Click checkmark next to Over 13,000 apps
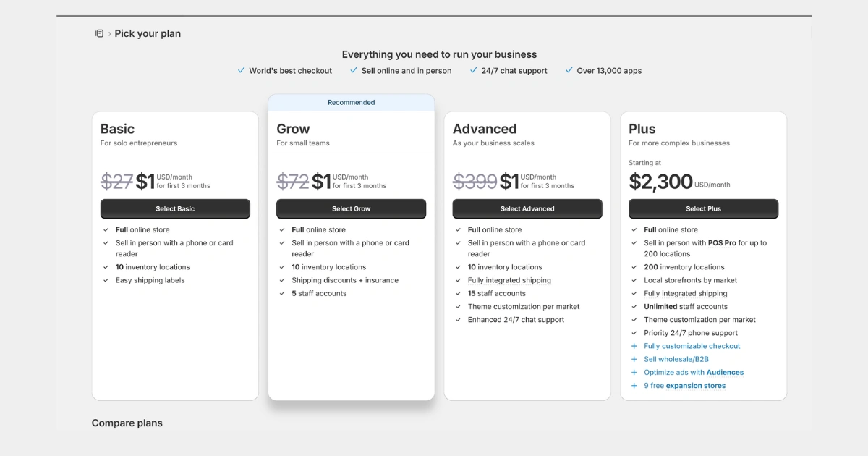This screenshot has height=456, width=868. tap(569, 70)
